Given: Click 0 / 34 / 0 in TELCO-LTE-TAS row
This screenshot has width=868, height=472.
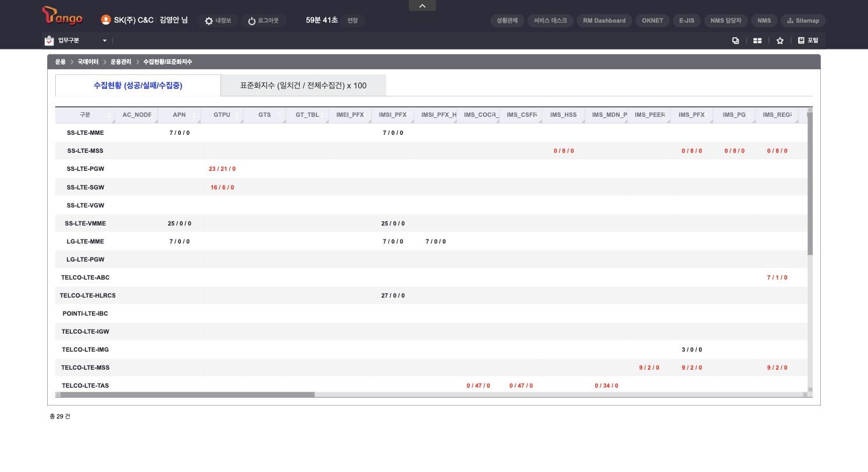Looking at the screenshot, I should pyautogui.click(x=606, y=386).
